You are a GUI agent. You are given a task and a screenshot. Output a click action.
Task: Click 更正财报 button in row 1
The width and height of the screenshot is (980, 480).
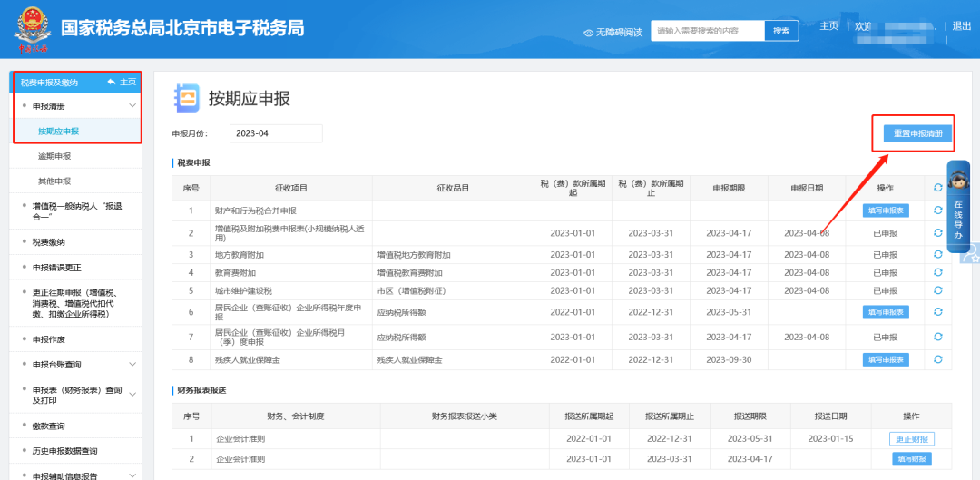[x=911, y=439]
